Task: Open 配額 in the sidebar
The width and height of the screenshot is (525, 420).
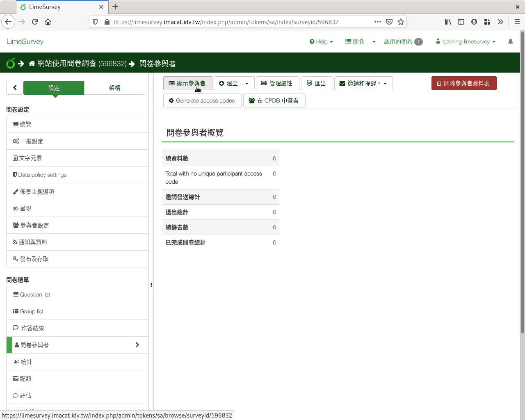Action: point(78,379)
